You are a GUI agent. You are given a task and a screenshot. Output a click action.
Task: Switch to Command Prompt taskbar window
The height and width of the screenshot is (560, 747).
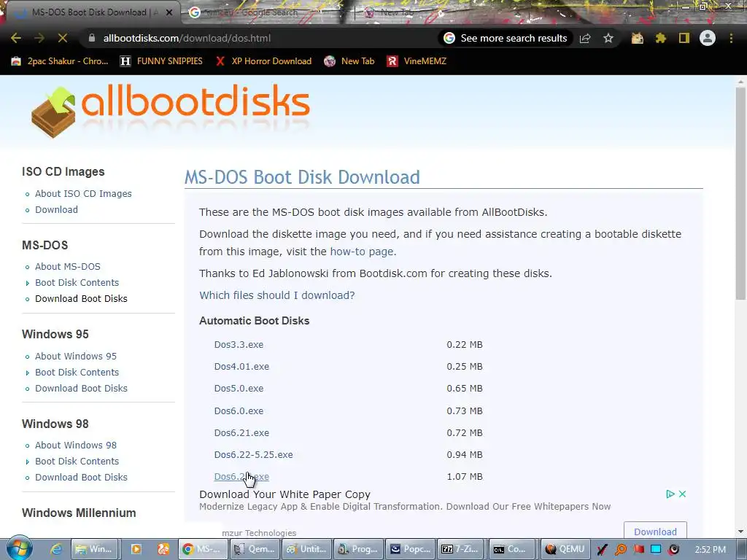click(x=513, y=549)
